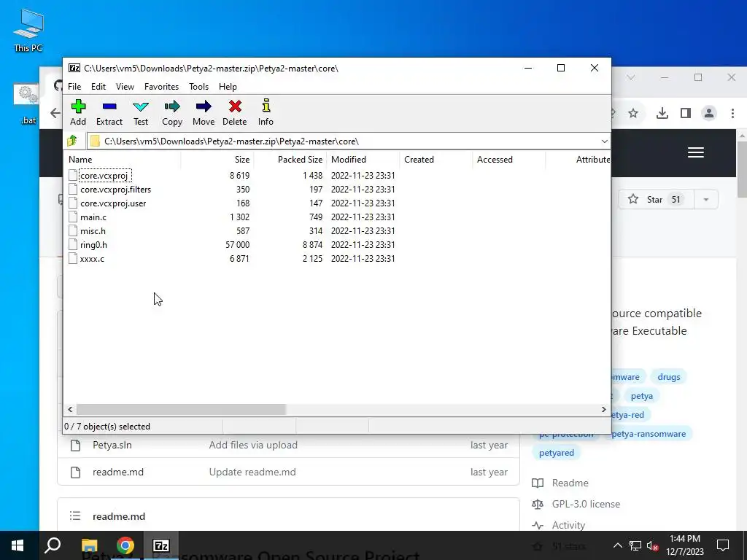
Task: Show hidden system tray icons
Action: pyautogui.click(x=617, y=545)
